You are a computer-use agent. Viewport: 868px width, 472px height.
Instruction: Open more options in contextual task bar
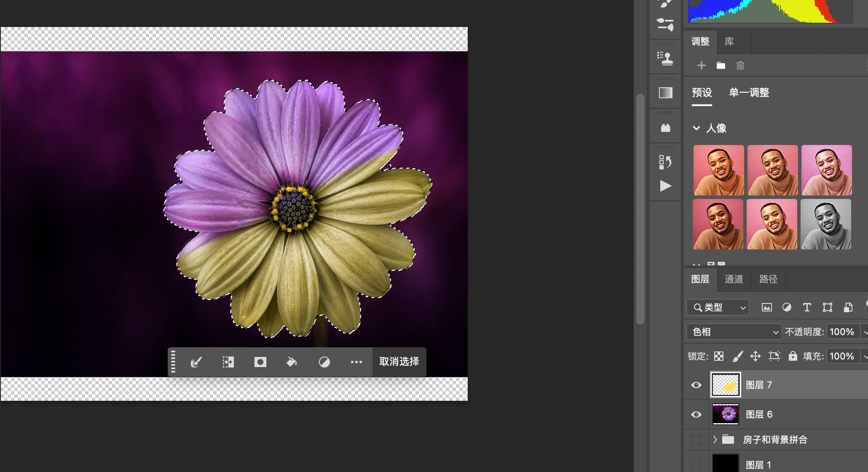point(356,362)
